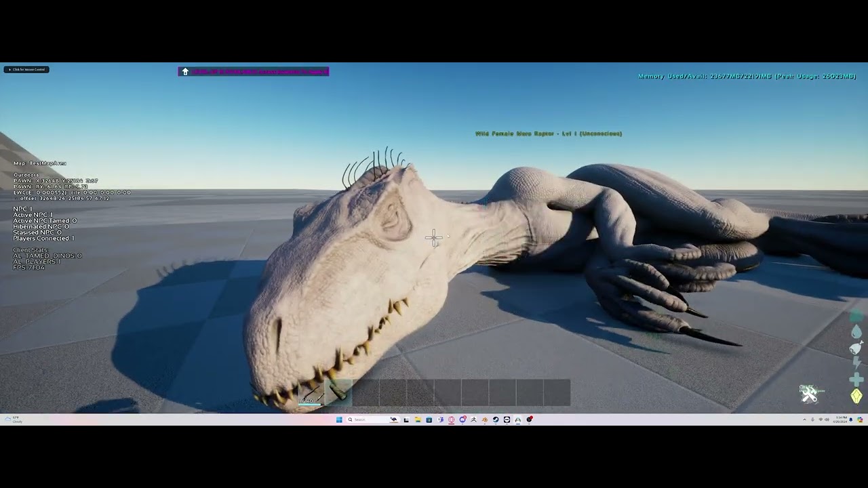868x488 pixels.
Task: Click the 'Map: TestMapArea' text
Action: pyautogui.click(x=40, y=163)
